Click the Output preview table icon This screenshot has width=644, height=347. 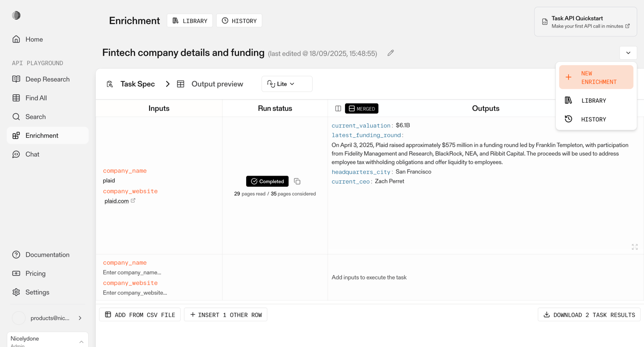click(181, 84)
